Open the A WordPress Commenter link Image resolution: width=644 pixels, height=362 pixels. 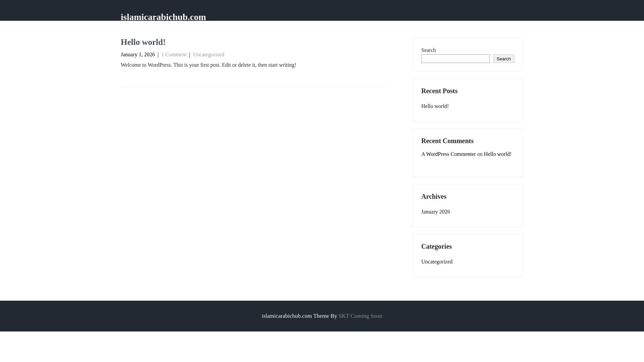448,154
